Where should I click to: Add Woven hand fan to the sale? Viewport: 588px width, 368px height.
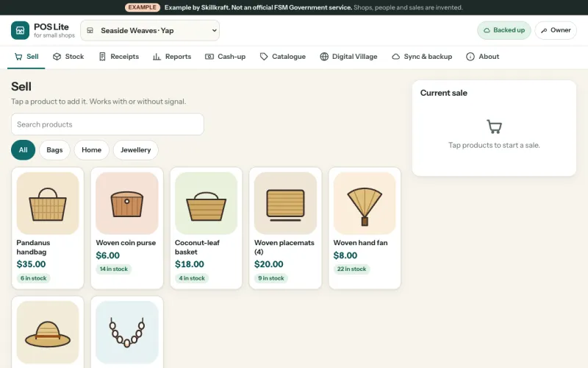[365, 228]
